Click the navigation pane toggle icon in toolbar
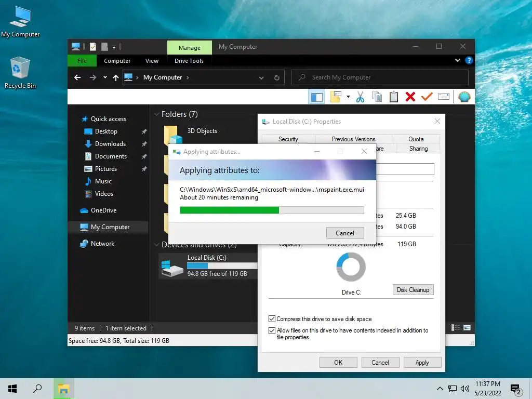 click(317, 97)
